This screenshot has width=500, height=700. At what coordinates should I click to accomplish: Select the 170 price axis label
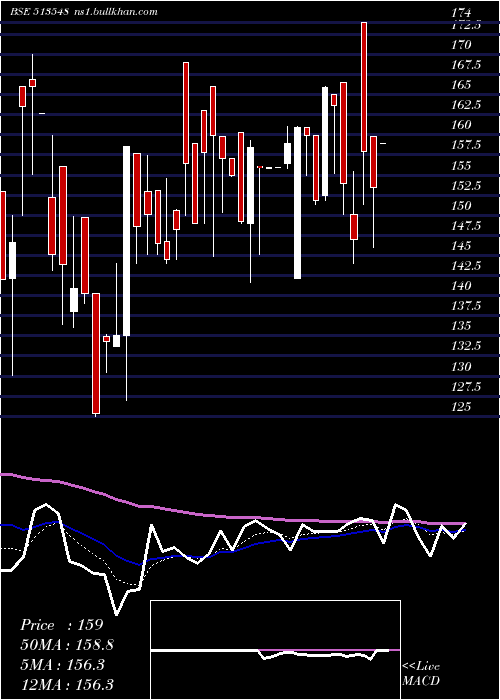(461, 45)
